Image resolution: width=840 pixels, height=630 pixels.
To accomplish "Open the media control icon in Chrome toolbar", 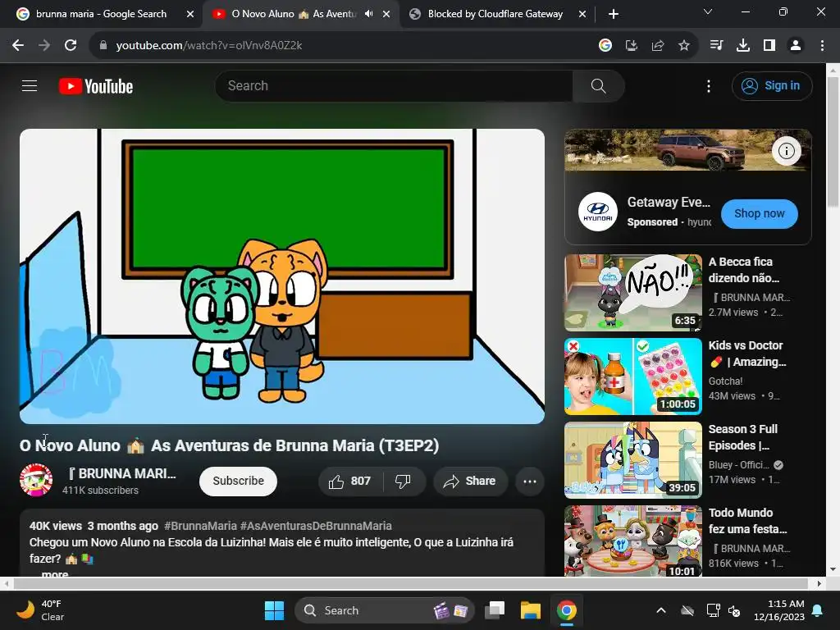I will 716,46.
